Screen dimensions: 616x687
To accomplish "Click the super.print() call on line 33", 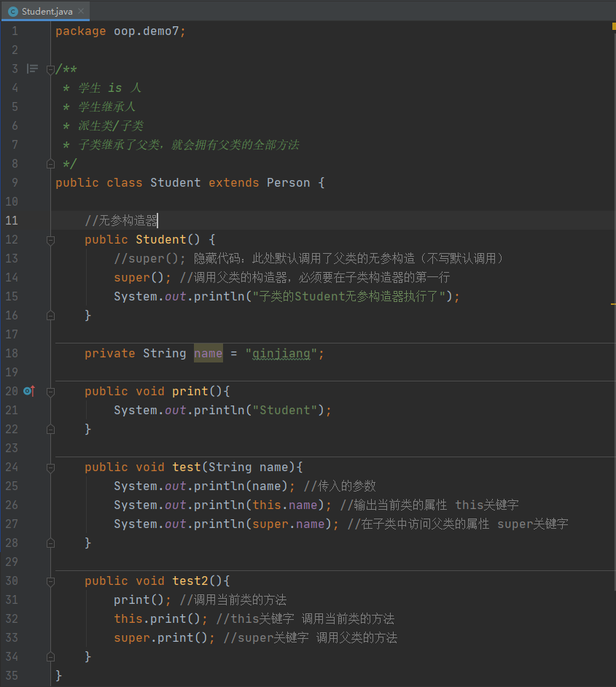I will [x=161, y=637].
